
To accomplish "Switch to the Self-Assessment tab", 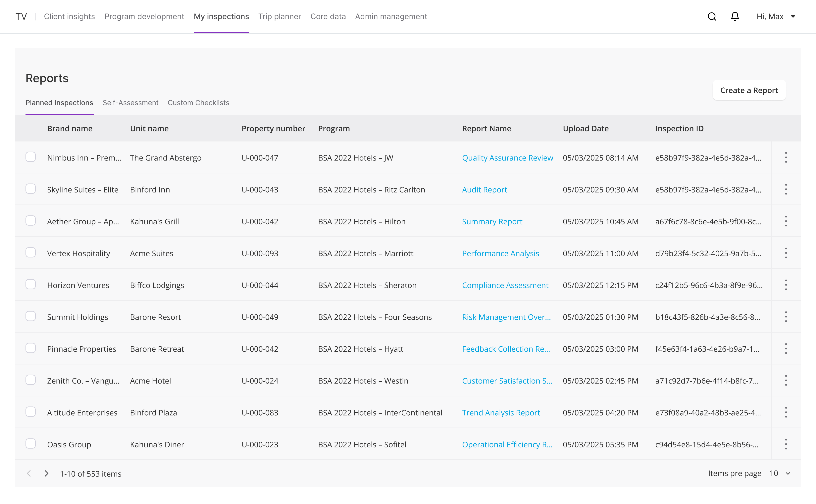I will [x=130, y=103].
